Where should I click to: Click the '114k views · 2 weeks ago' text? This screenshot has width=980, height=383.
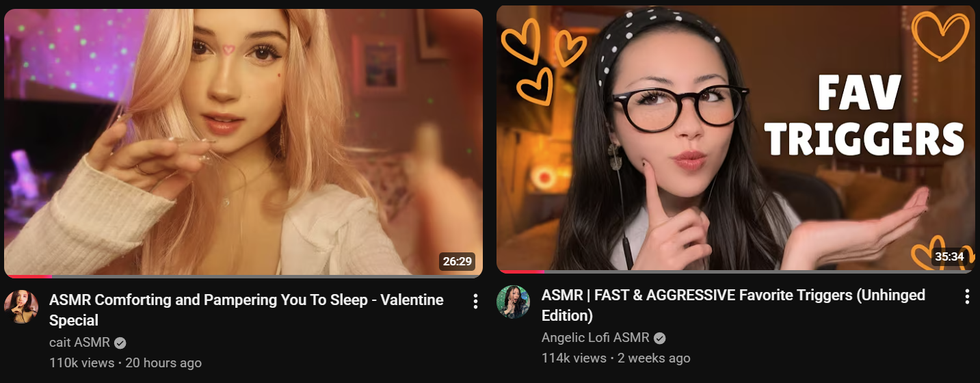click(615, 358)
